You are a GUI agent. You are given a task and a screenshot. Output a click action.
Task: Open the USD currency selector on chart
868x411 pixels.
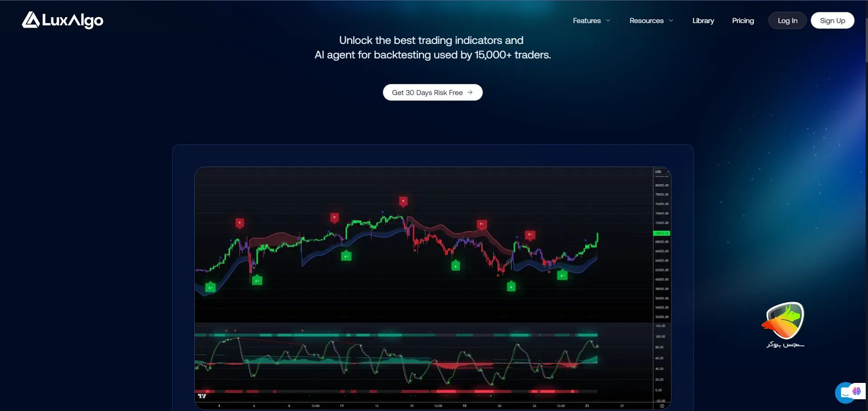tap(661, 172)
